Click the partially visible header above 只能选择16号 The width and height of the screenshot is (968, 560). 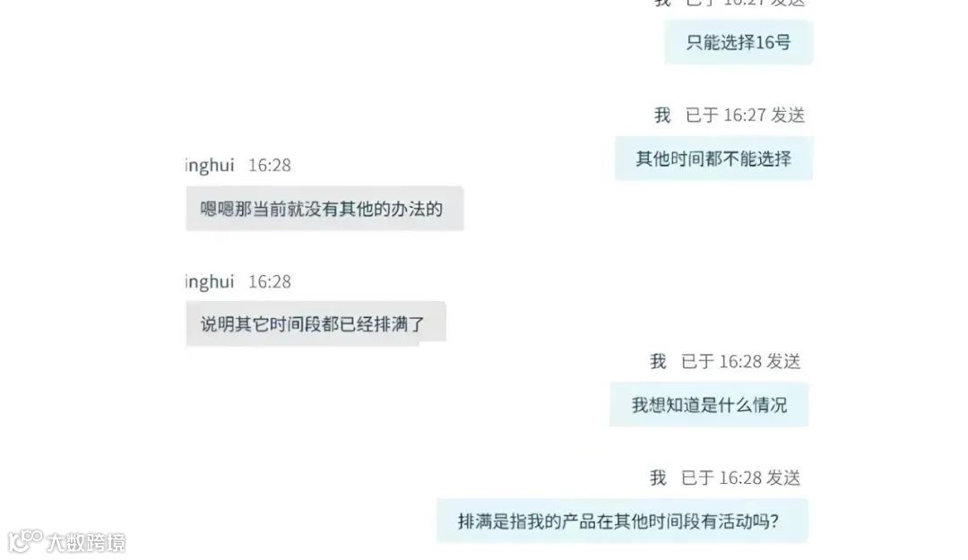(x=730, y=3)
